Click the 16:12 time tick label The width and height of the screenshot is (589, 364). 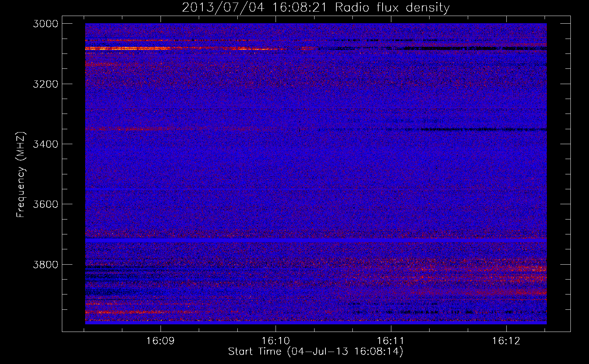click(506, 341)
